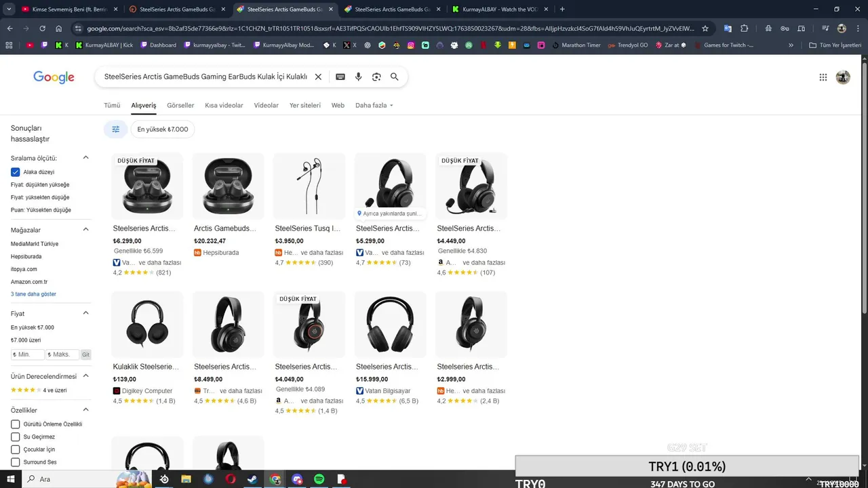This screenshot has height=488, width=868.
Task: Open the Home page button
Action: coord(59,28)
